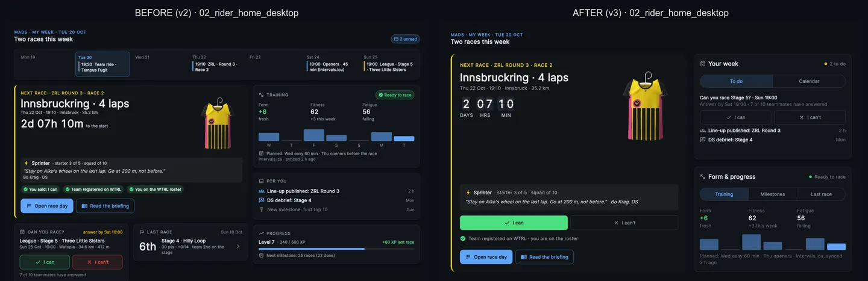Select the Training tab in Form & progress
The image size is (868, 281).
click(x=724, y=194)
